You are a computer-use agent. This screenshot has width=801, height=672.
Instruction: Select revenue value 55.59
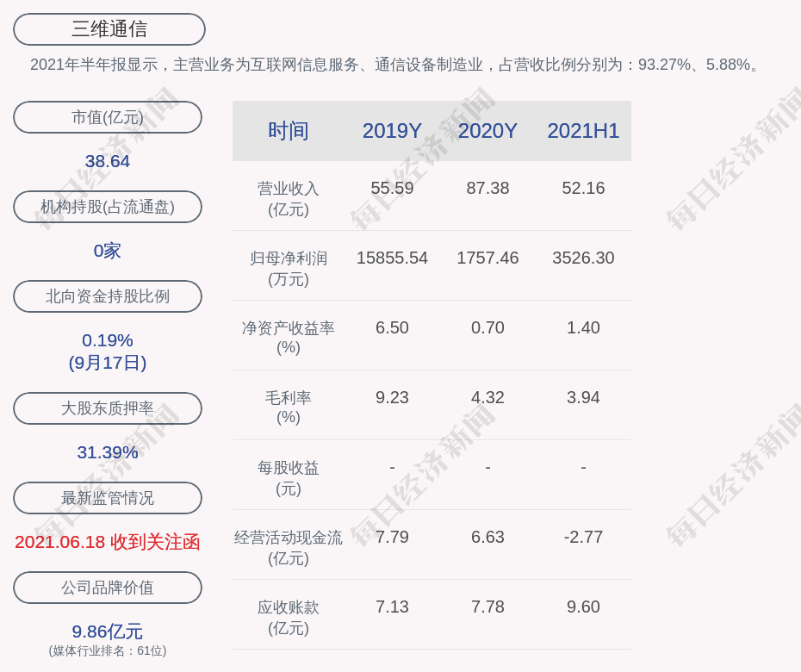click(392, 188)
